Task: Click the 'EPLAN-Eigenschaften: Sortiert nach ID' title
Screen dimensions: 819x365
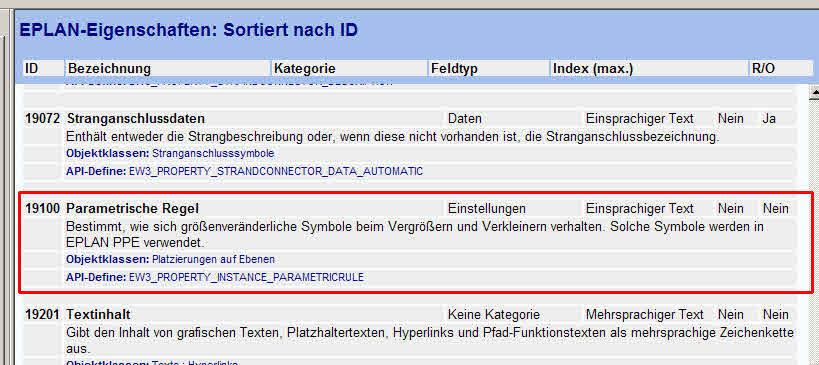Action: (189, 30)
